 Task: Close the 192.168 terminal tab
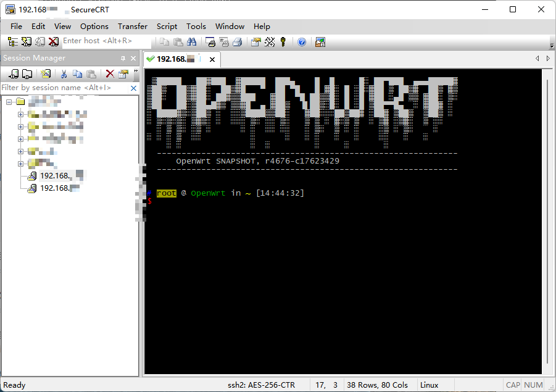(212, 59)
